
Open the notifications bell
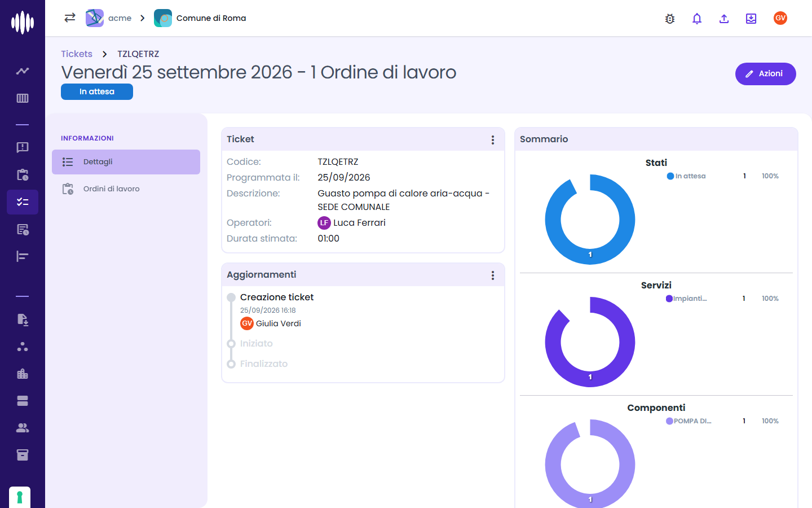[697, 19]
